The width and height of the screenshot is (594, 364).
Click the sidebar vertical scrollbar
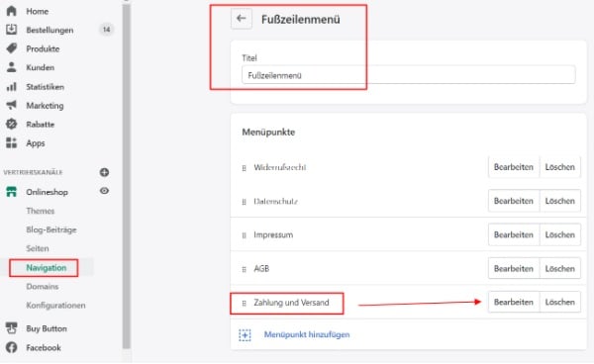point(126,176)
